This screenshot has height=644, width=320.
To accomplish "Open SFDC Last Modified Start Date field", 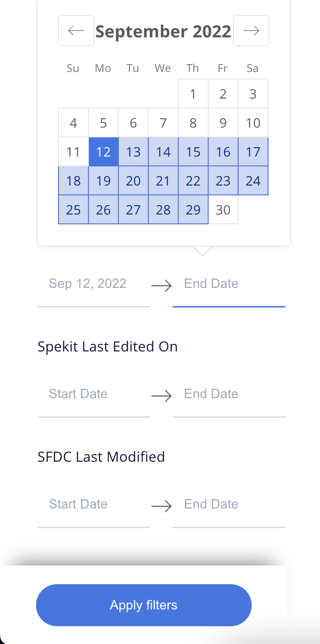I will pyautogui.click(x=94, y=504).
